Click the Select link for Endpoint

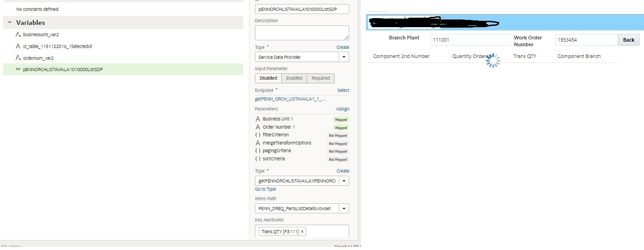(x=343, y=90)
